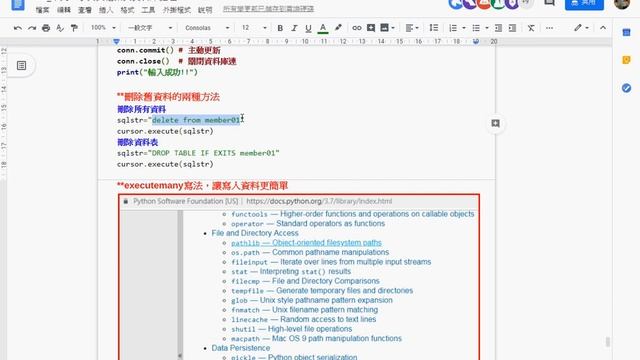The height and width of the screenshot is (360, 640).
Task: Click the red collaborator avatar
Action: [x=484, y=3]
